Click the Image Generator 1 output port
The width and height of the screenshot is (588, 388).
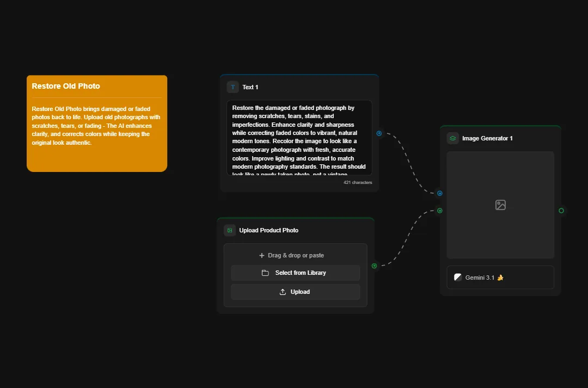561,211
